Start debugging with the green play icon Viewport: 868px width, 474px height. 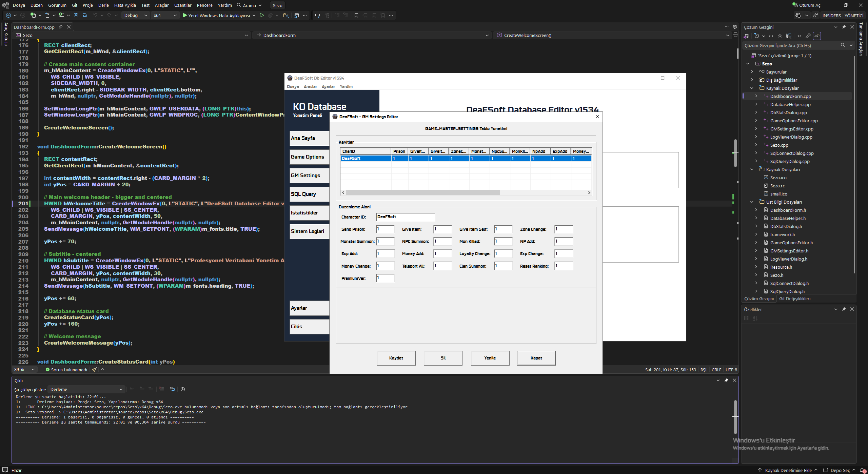pyautogui.click(x=184, y=15)
